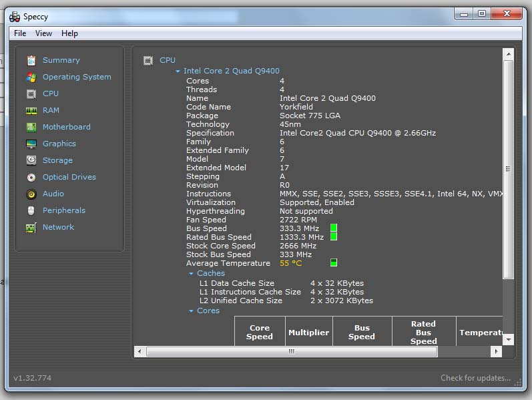Click the Multiplier column header

[x=309, y=332]
